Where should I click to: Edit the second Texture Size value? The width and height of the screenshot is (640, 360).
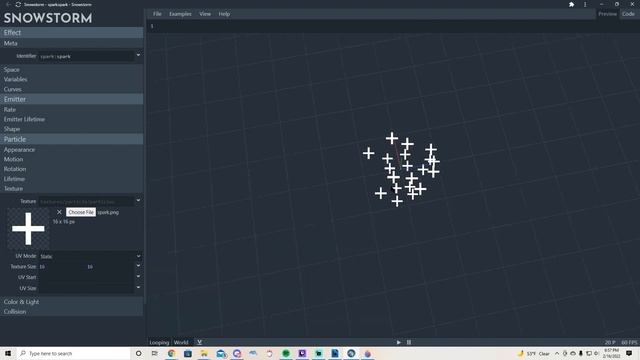(110, 267)
